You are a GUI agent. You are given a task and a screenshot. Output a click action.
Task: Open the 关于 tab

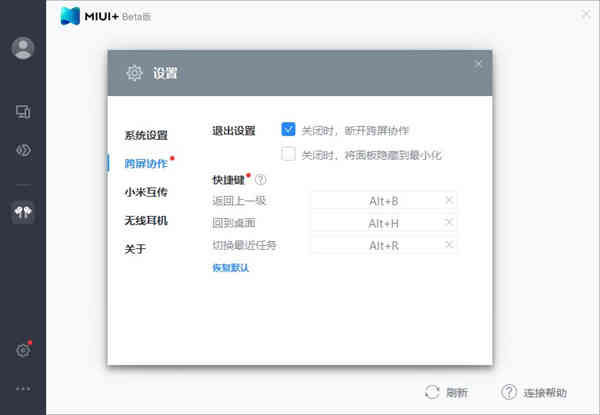pyautogui.click(x=135, y=249)
